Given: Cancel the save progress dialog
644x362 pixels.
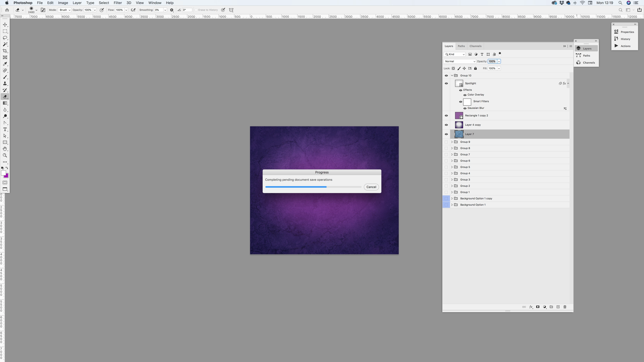Looking at the screenshot, I should pos(371,187).
